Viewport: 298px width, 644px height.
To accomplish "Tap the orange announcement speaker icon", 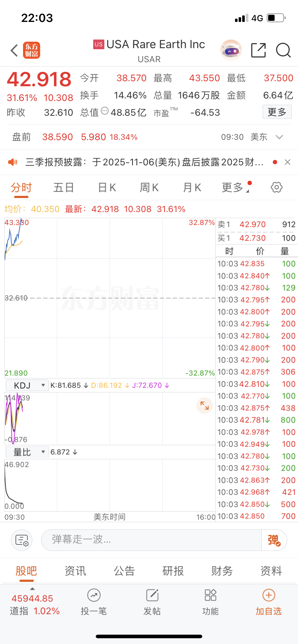I will 13,162.
